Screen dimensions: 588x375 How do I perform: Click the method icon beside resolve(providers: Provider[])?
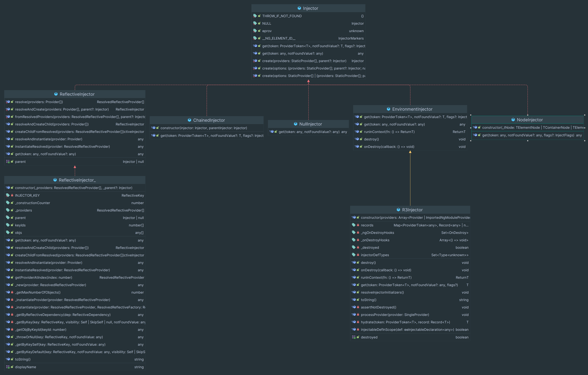pos(8,102)
